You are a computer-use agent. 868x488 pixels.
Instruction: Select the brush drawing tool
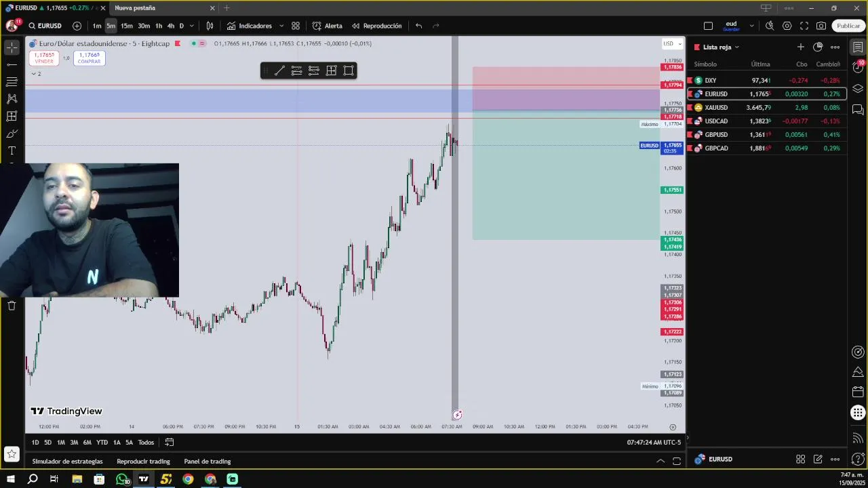[12, 134]
